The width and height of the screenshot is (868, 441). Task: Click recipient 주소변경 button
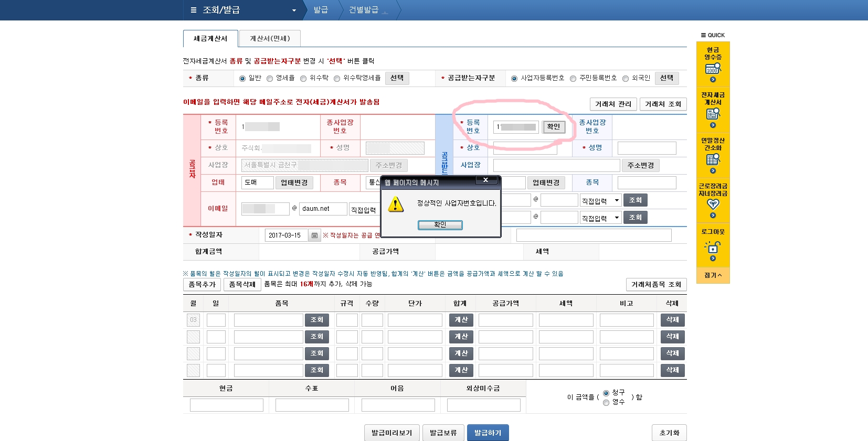[x=641, y=166]
